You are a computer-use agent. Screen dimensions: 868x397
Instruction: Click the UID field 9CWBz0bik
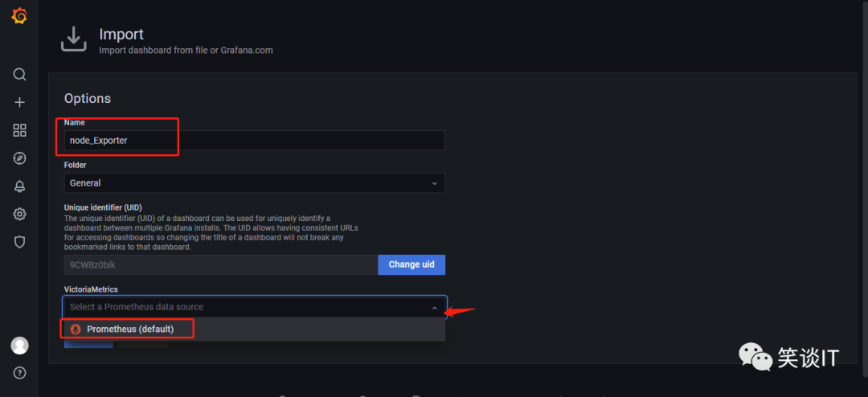[221, 264]
